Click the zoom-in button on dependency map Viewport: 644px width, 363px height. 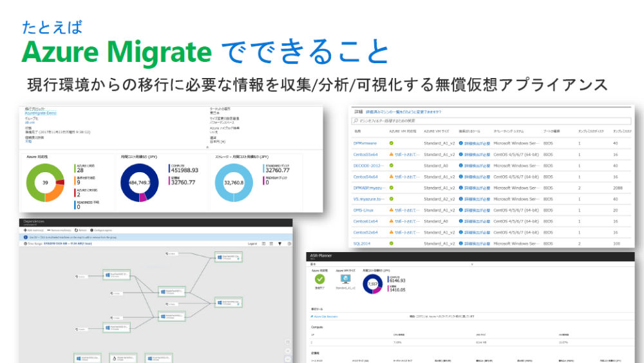(287, 351)
